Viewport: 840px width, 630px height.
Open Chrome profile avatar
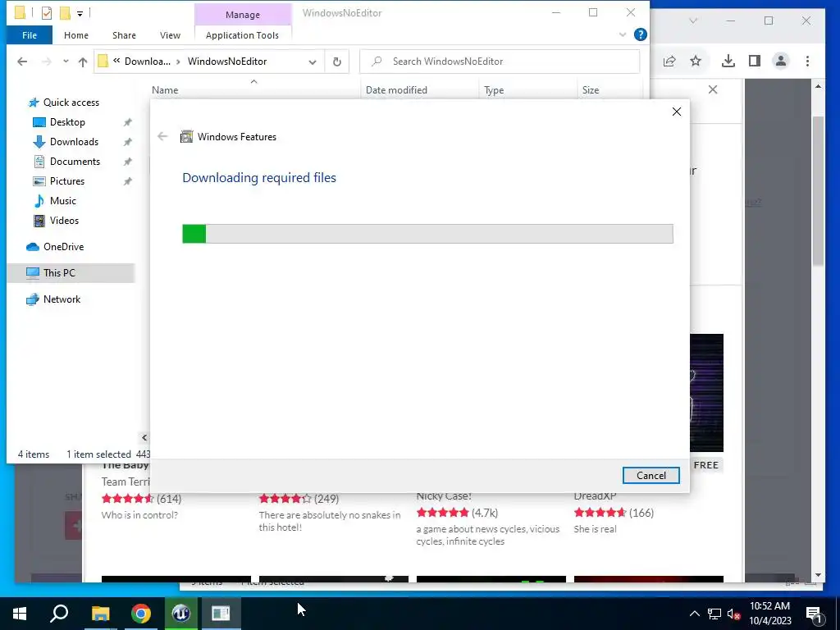click(x=781, y=61)
